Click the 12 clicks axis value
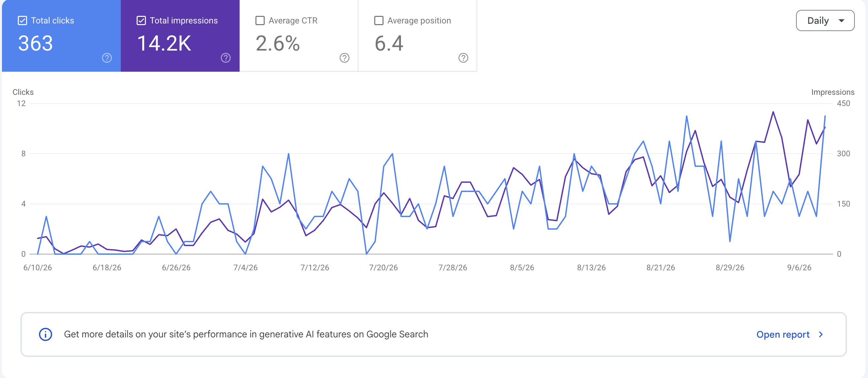 [21, 103]
